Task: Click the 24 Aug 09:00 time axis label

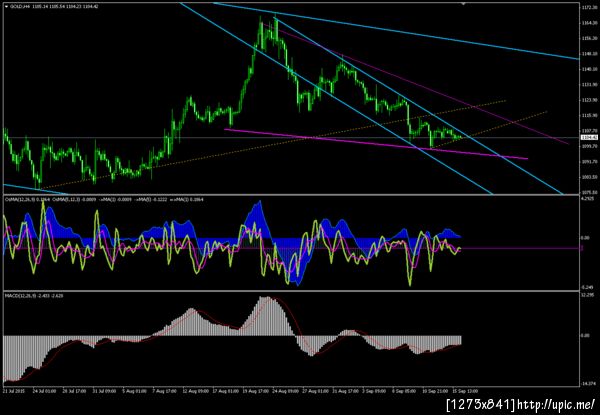Action: 283,391
